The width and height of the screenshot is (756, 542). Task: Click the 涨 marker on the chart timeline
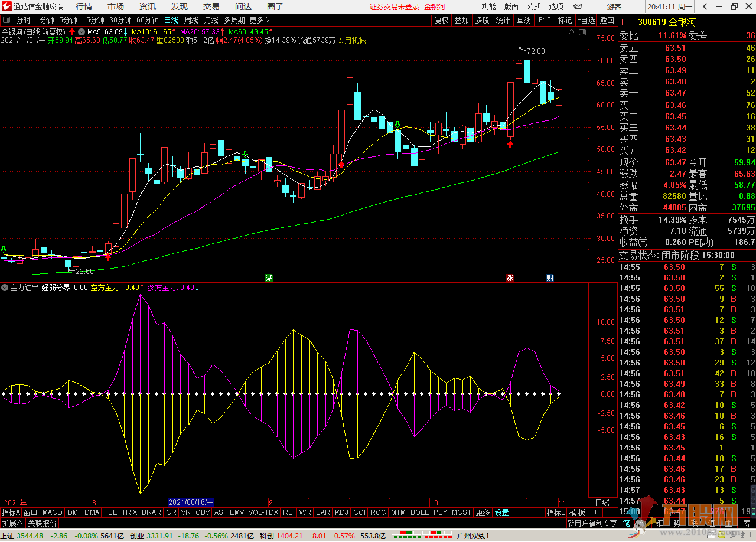click(x=510, y=277)
